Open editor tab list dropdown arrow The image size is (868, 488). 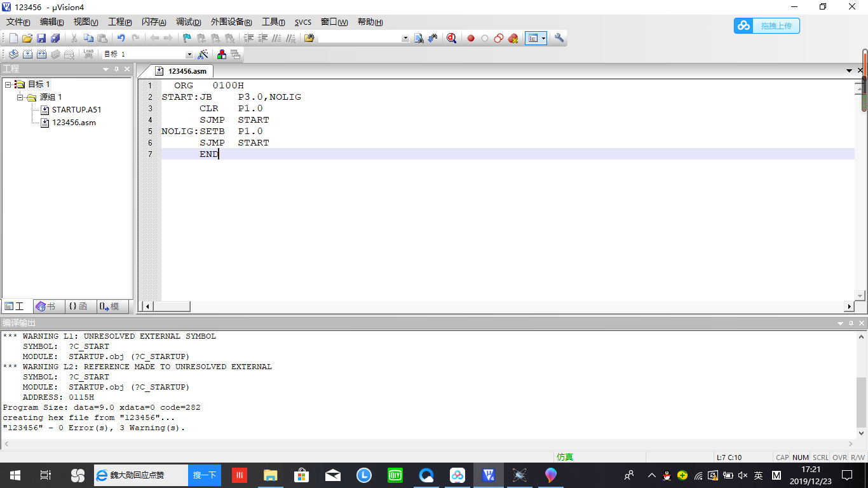click(849, 71)
